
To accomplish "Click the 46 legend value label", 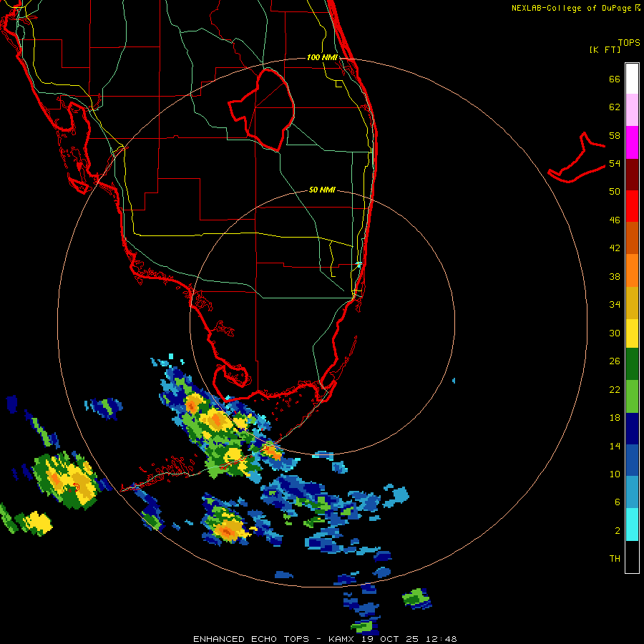I will (615, 220).
